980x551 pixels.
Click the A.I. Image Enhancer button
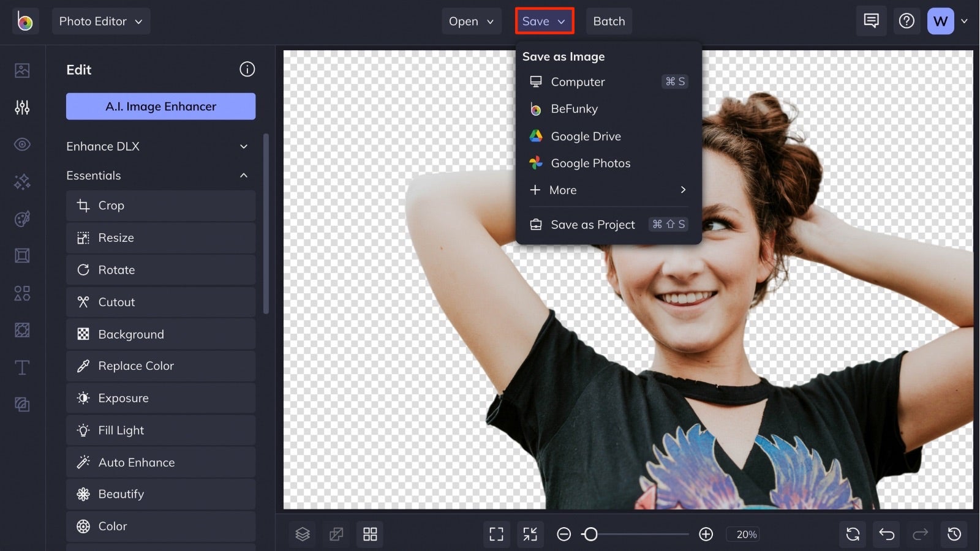point(160,106)
